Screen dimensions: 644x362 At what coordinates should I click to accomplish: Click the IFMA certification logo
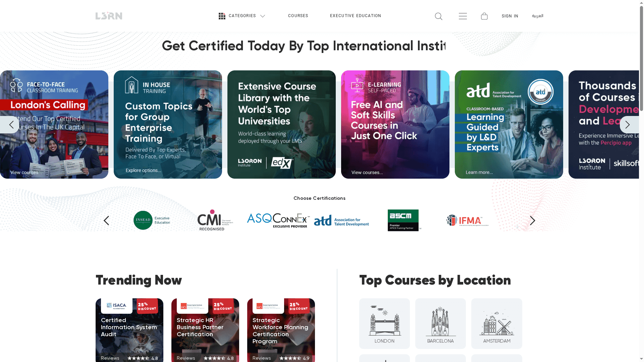(x=467, y=221)
